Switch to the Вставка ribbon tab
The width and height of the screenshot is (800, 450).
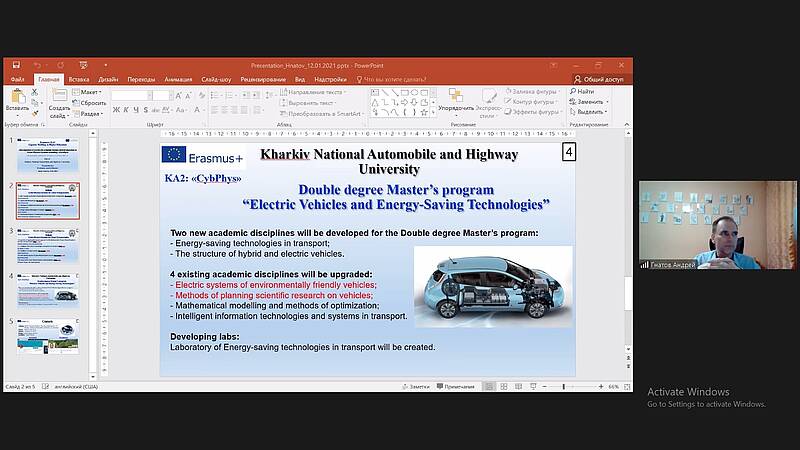pyautogui.click(x=79, y=80)
